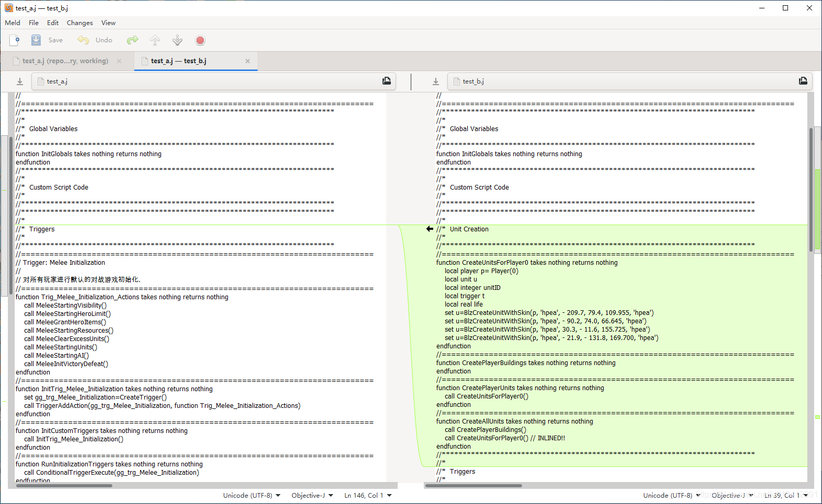Open the Changes menu
Image resolution: width=822 pixels, height=504 pixels.
click(80, 23)
